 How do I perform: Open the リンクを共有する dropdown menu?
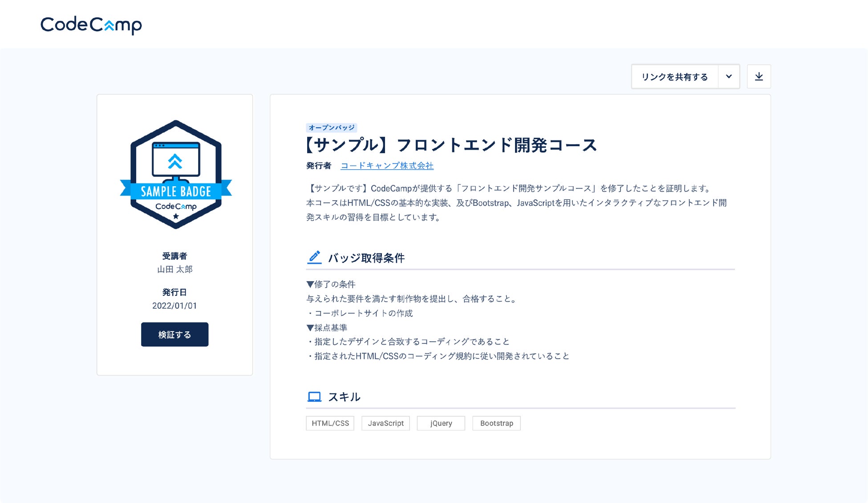(x=675, y=76)
